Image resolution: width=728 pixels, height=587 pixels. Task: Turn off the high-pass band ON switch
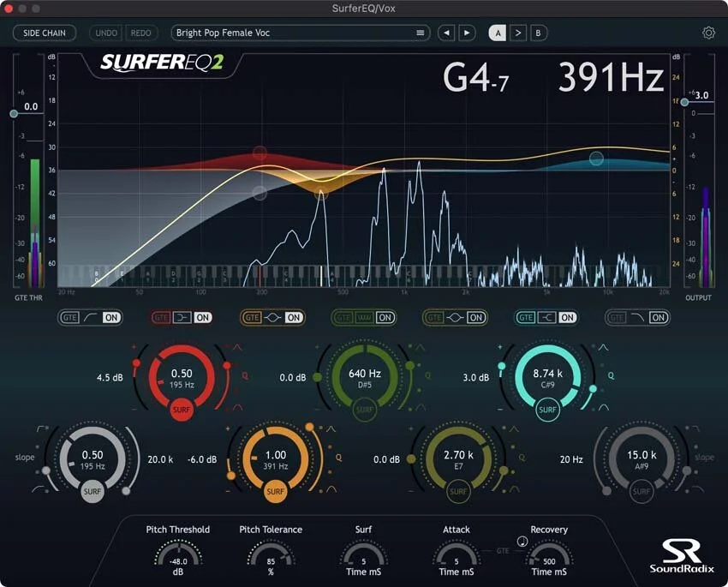(111, 318)
